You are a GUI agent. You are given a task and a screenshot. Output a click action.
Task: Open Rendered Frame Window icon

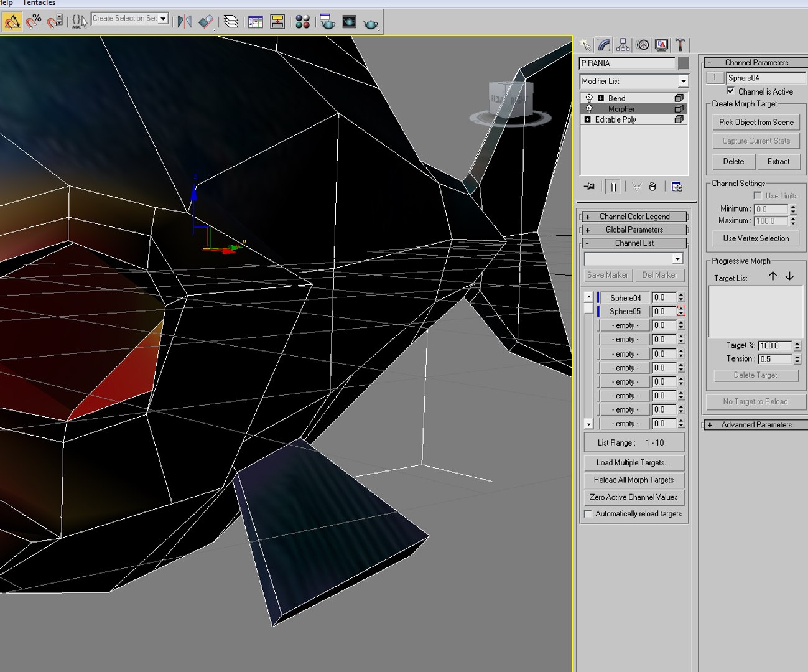[349, 22]
